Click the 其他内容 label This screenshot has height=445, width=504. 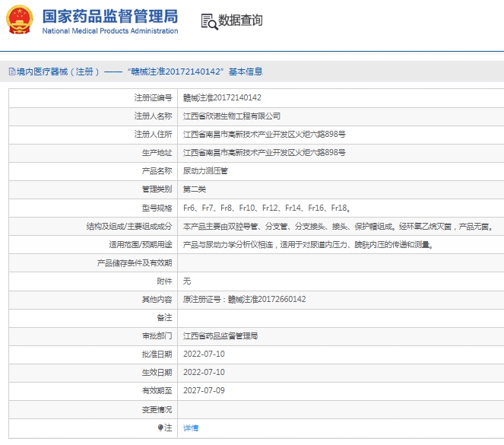pos(157,300)
